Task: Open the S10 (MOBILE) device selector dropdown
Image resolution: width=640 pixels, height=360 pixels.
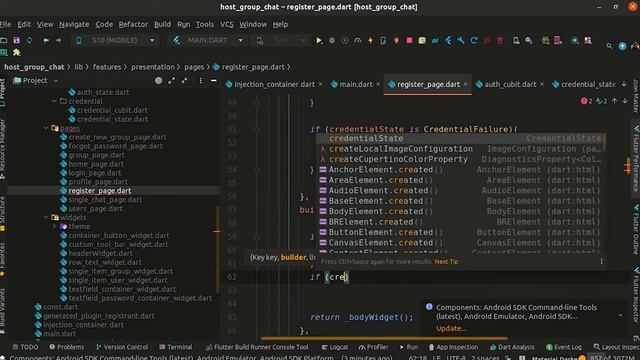Action: [x=116, y=40]
